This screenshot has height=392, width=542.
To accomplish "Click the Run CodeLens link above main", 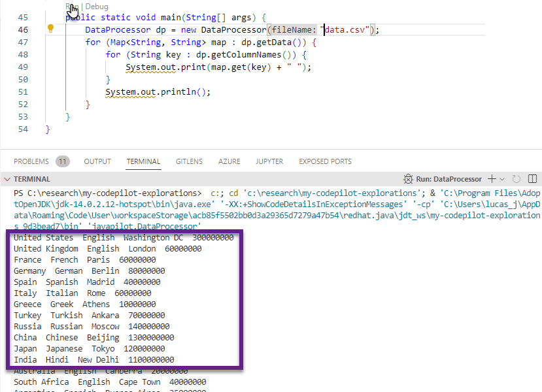I will click(71, 7).
